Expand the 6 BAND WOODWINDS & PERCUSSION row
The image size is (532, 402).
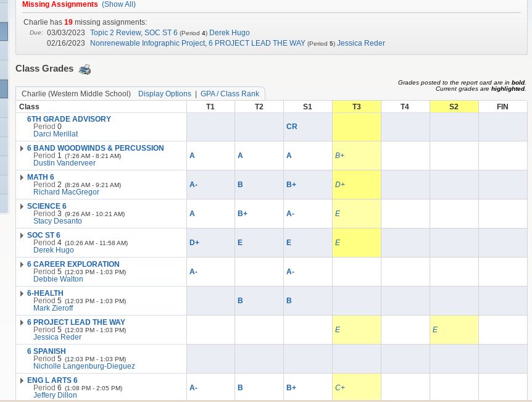[x=22, y=148]
